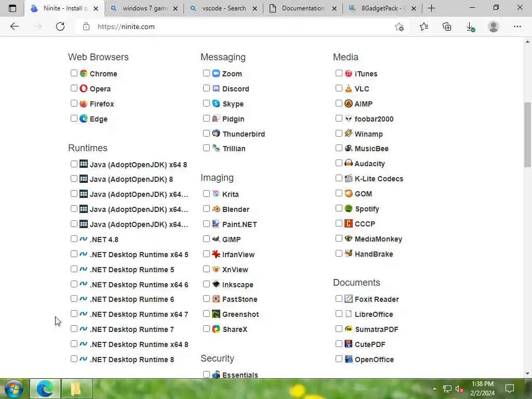View site information lock icon
The image size is (532, 399).
[86, 26]
